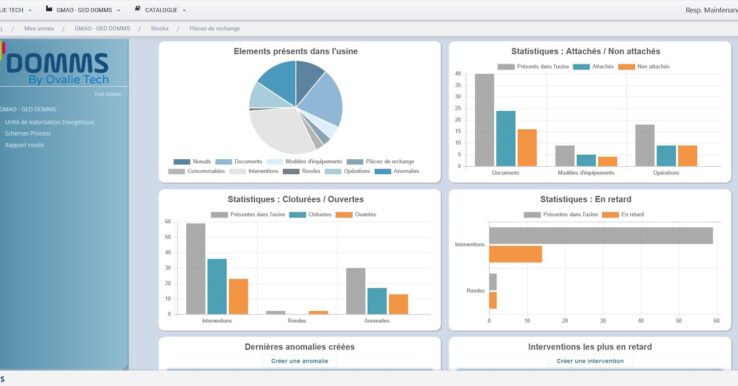Click 'Statistiques : Cloturées / Ouvertes' title

[296, 199]
